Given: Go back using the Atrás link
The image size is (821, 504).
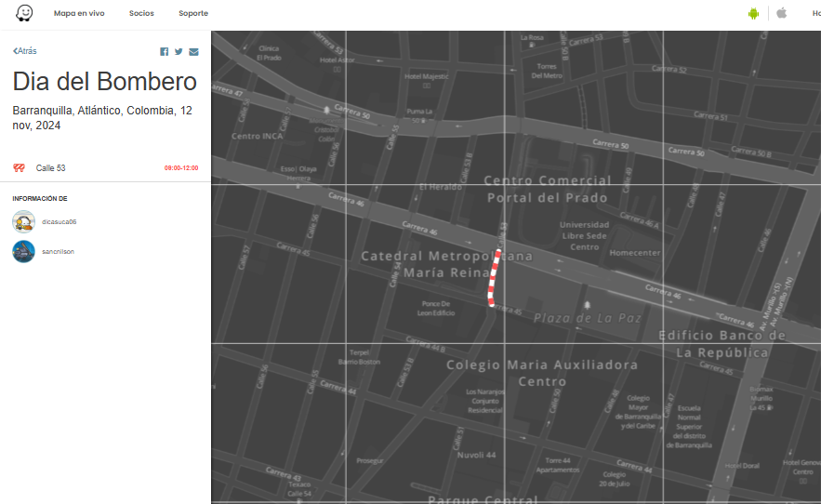Looking at the screenshot, I should [25, 51].
